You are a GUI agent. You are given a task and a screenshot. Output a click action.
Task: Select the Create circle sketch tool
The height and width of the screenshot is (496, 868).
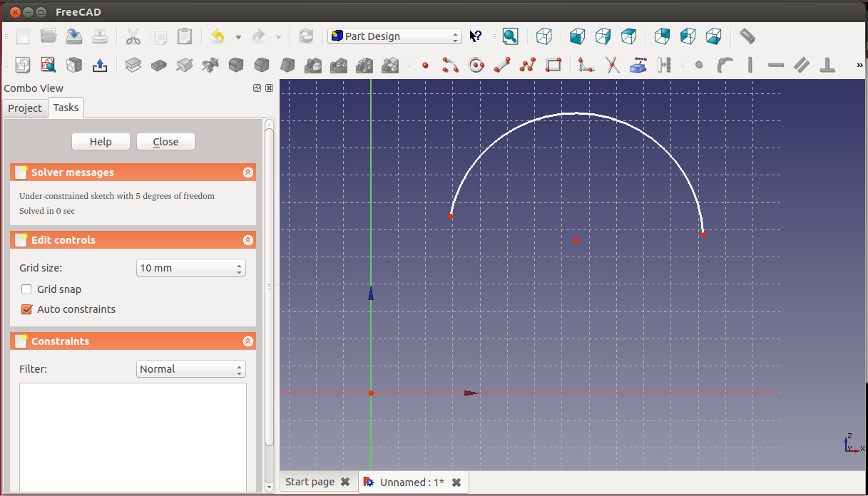click(476, 66)
